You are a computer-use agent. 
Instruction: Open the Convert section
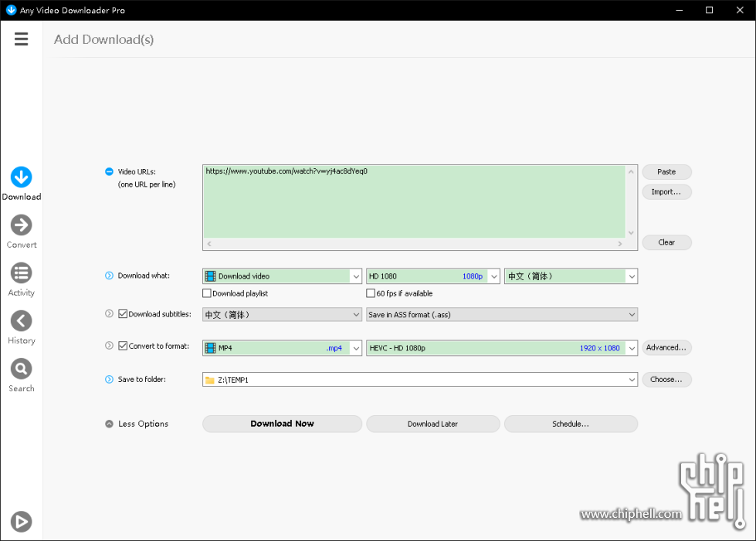click(x=21, y=225)
